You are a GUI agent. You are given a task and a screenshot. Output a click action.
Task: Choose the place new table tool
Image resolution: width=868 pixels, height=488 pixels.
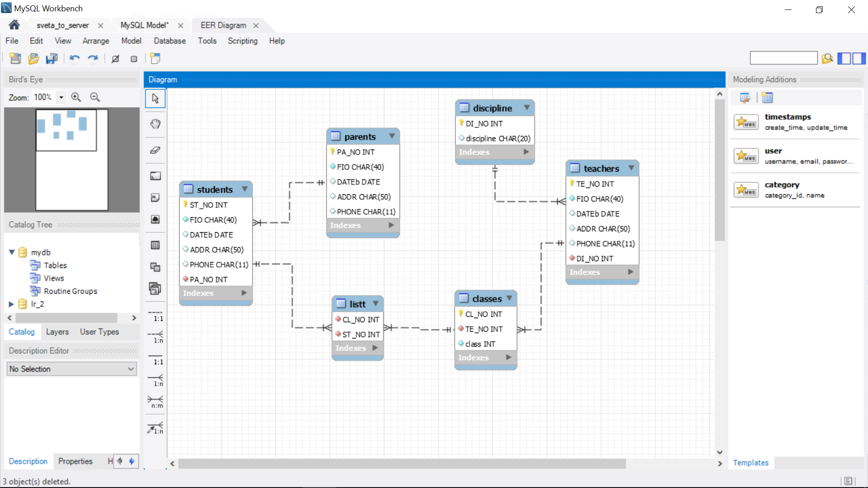pyautogui.click(x=155, y=245)
